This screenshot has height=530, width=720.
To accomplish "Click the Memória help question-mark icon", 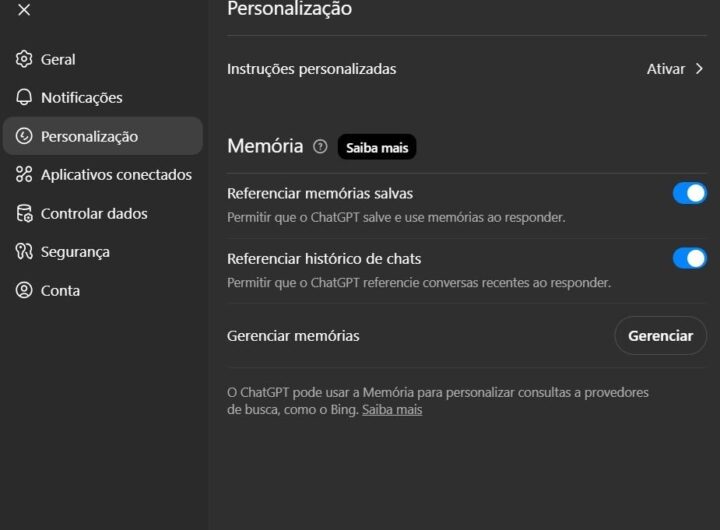I will coord(320,146).
